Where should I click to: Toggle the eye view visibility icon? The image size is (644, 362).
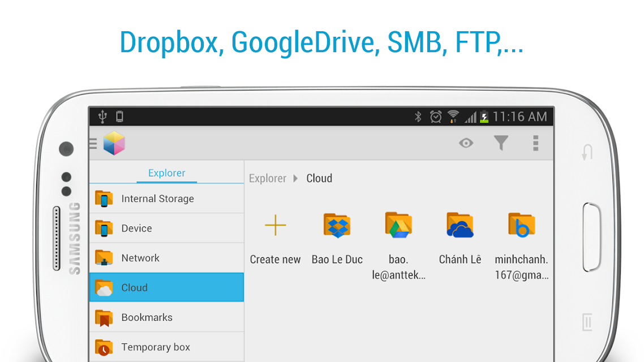click(466, 143)
